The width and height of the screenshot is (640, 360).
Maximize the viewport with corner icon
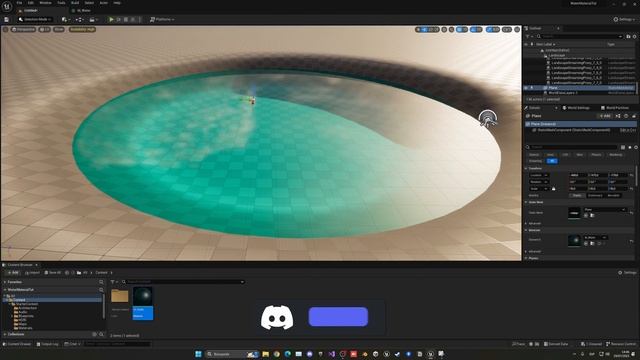coord(517,29)
